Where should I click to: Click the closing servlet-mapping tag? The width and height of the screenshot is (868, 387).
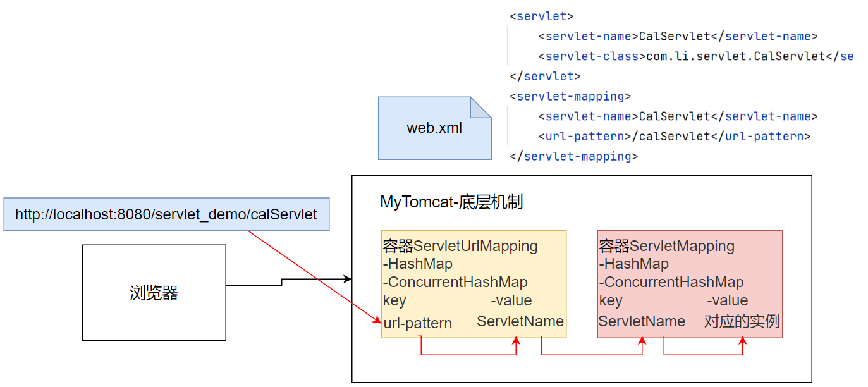[574, 156]
